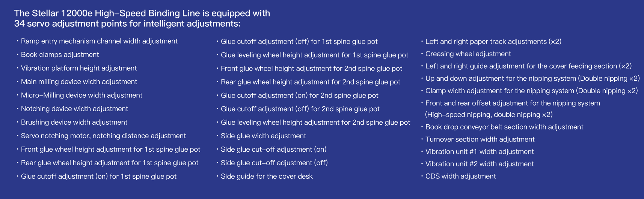Select Main milling device width adjustment
Image resolution: width=644 pixels, height=199 pixels.
pyautogui.click(x=79, y=82)
